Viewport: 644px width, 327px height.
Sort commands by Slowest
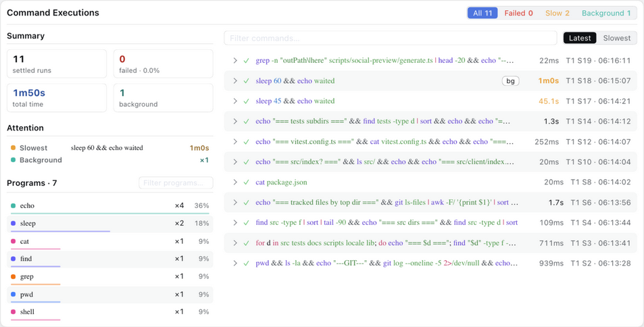point(616,39)
